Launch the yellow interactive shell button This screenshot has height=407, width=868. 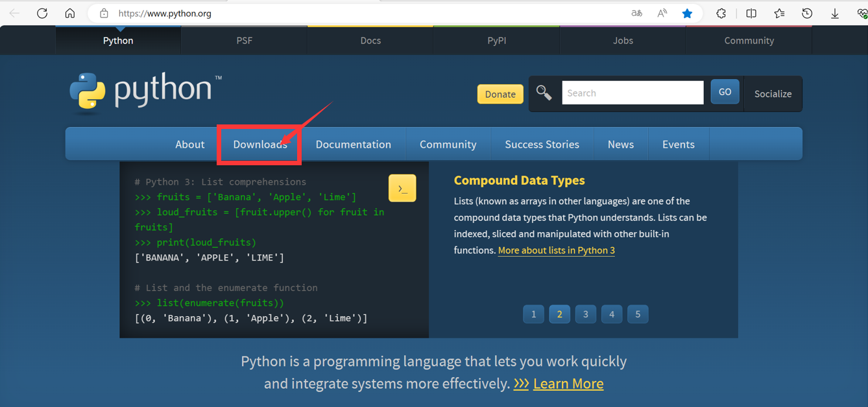[x=402, y=189]
